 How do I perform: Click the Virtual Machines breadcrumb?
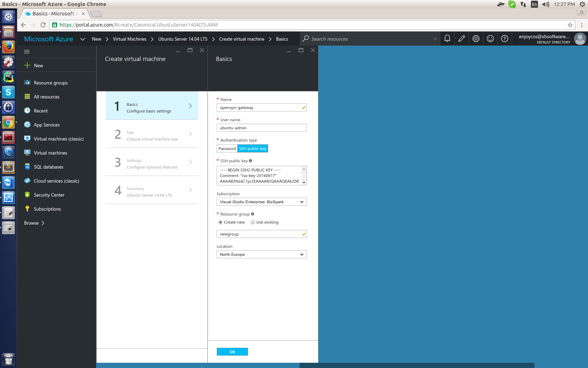coord(129,39)
